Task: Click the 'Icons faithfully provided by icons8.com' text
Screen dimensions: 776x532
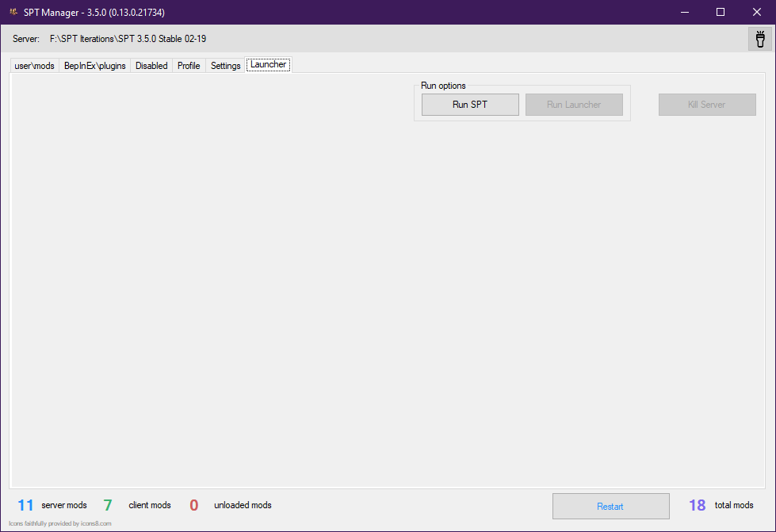Action: pos(60,523)
